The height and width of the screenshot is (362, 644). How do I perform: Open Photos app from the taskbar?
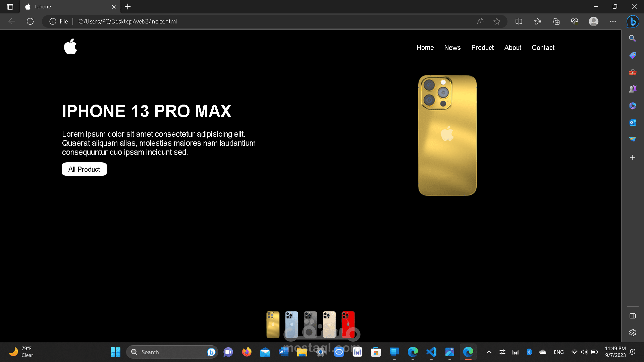tap(449, 352)
